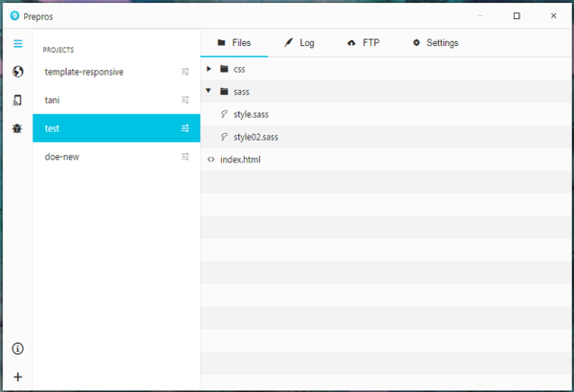Image resolution: width=574 pixels, height=392 pixels.
Task: Open settings sliders for template-responsive project
Action: [186, 72]
